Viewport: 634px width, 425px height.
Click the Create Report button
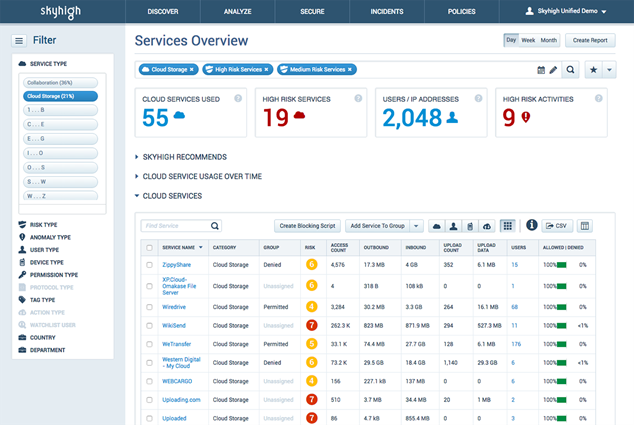click(590, 40)
